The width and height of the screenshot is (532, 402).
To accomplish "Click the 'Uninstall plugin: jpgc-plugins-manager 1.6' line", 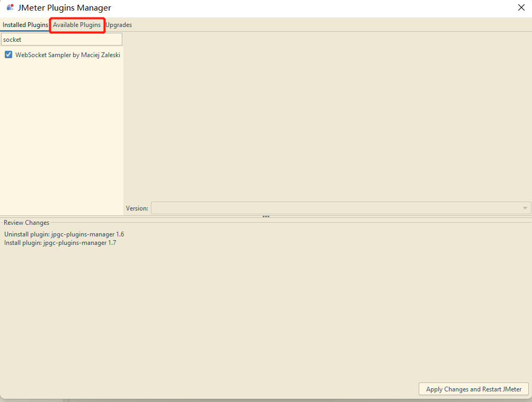I will (x=64, y=234).
